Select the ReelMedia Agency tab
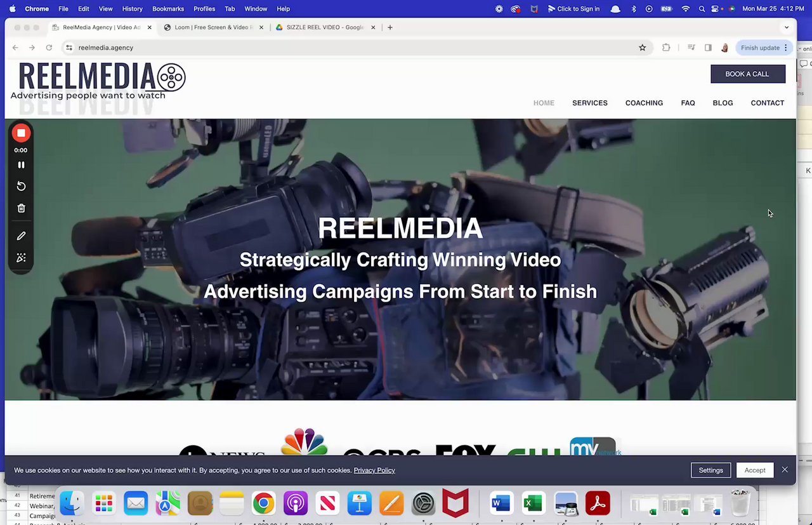 click(101, 27)
